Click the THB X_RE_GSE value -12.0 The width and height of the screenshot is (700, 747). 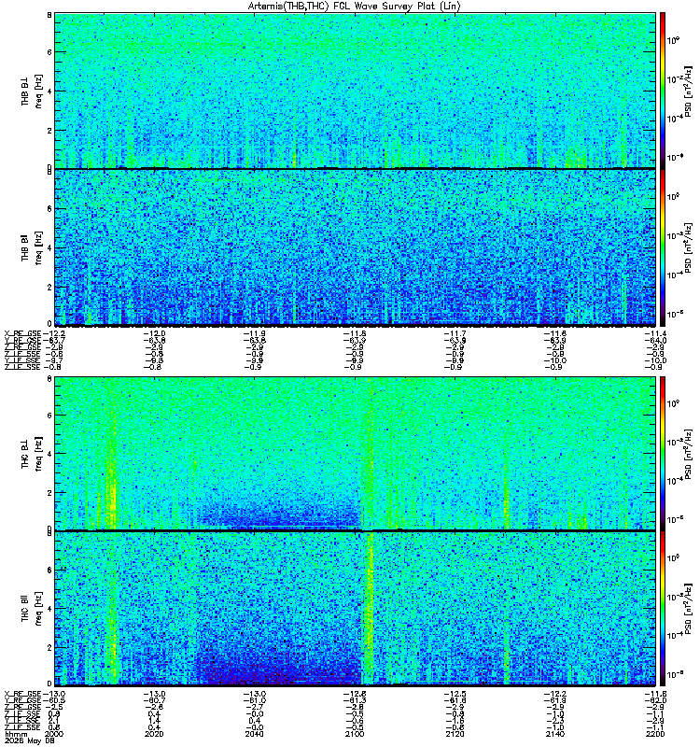click(154, 333)
